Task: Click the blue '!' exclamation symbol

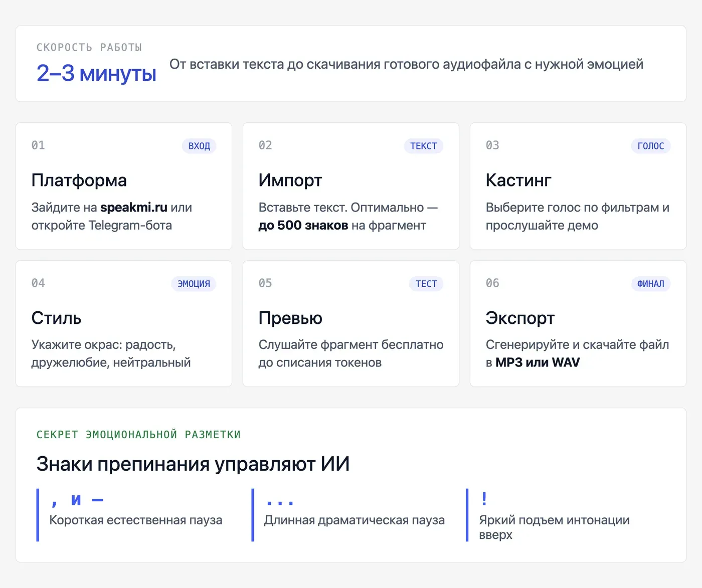Action: [x=484, y=499]
